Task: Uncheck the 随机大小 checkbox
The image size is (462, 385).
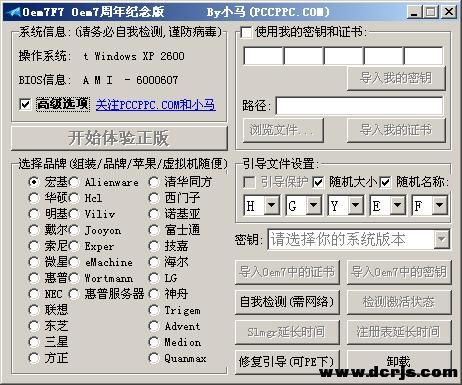Action: point(318,182)
